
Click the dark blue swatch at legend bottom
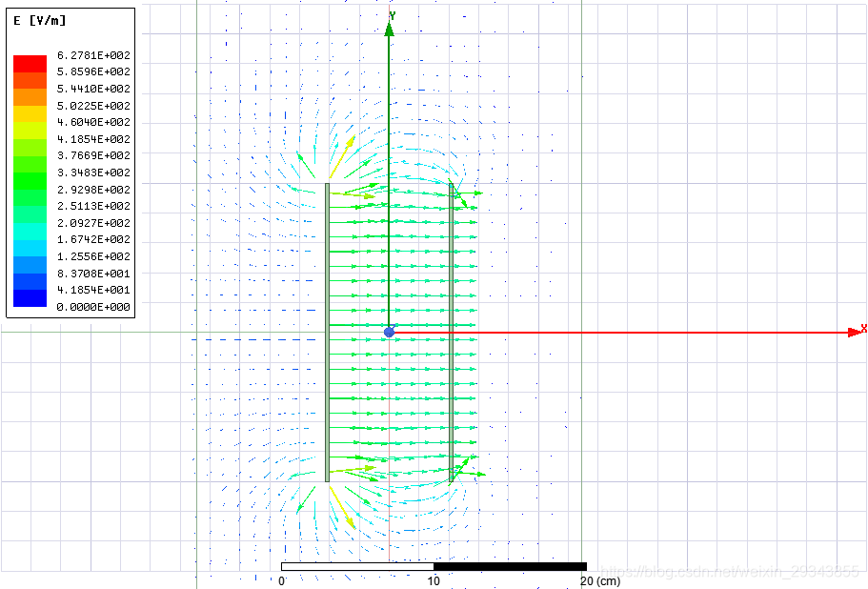click(x=29, y=298)
